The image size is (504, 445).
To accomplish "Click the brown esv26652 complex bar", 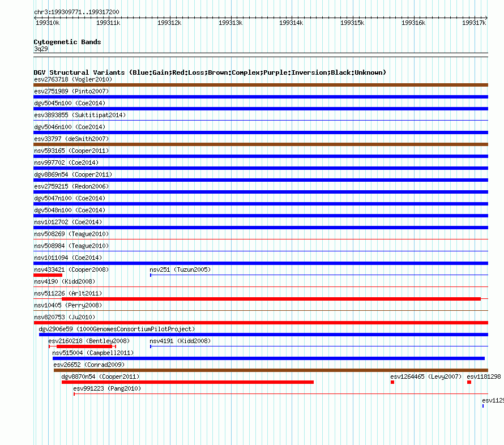I will click(x=271, y=370).
